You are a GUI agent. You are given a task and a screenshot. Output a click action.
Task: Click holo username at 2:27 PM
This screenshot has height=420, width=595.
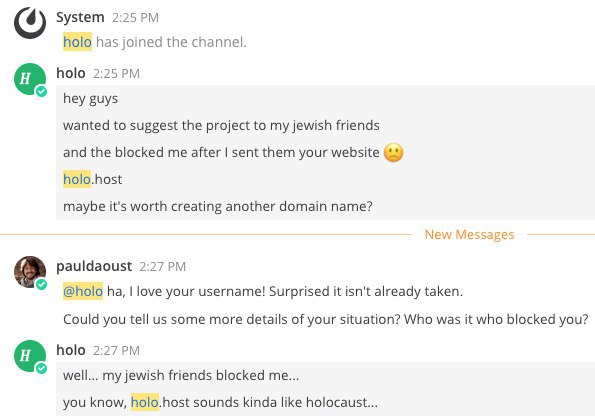(71, 350)
